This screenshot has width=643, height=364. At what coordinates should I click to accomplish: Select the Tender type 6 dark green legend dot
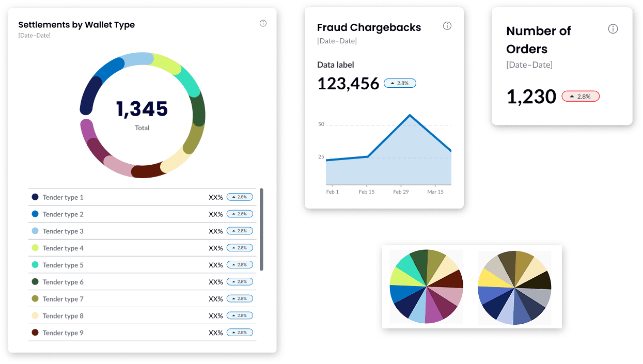point(35,281)
